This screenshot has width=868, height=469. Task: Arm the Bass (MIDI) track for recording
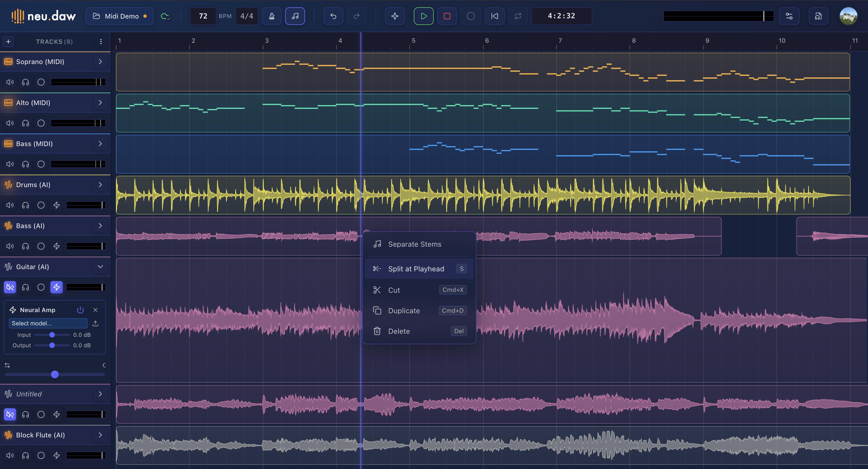tap(41, 164)
